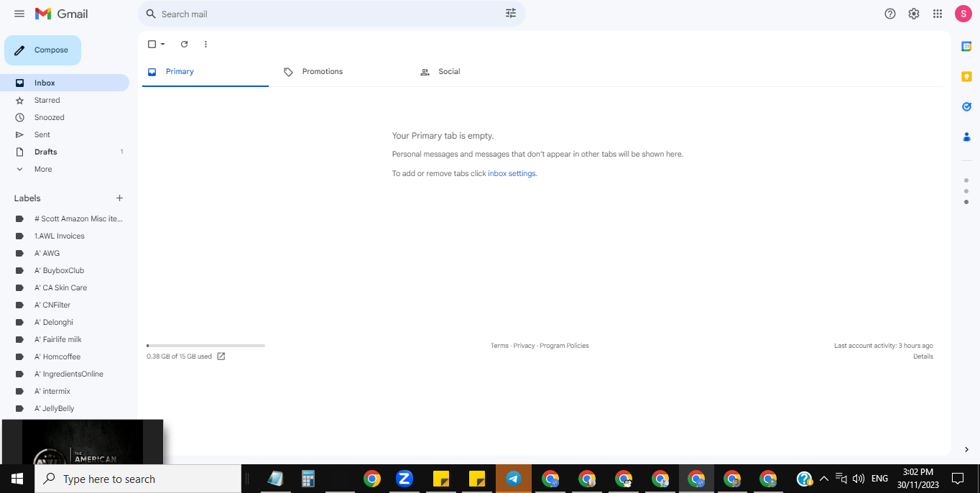
Task: Open Google Tasks side panel
Action: coord(966,106)
